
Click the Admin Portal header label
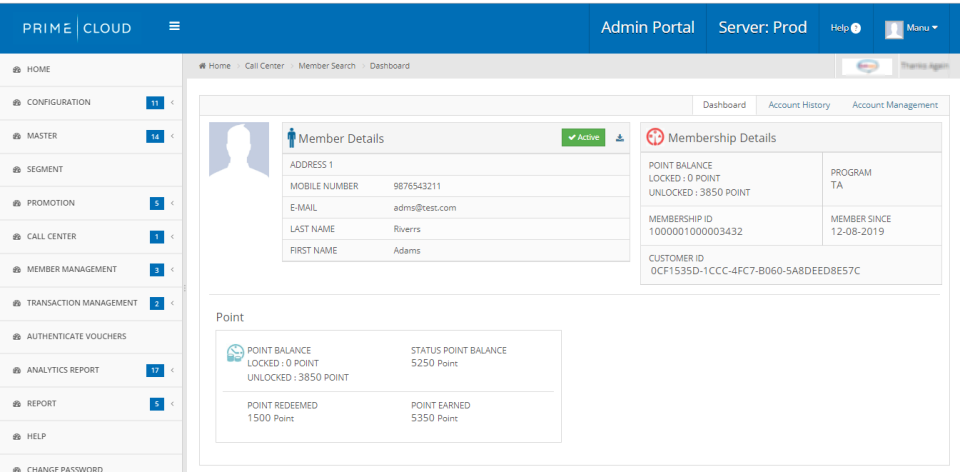[648, 28]
